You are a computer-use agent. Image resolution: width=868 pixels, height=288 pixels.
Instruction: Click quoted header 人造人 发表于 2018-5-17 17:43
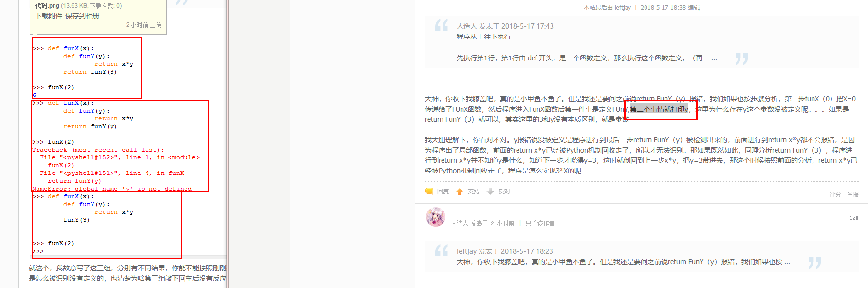505,26
